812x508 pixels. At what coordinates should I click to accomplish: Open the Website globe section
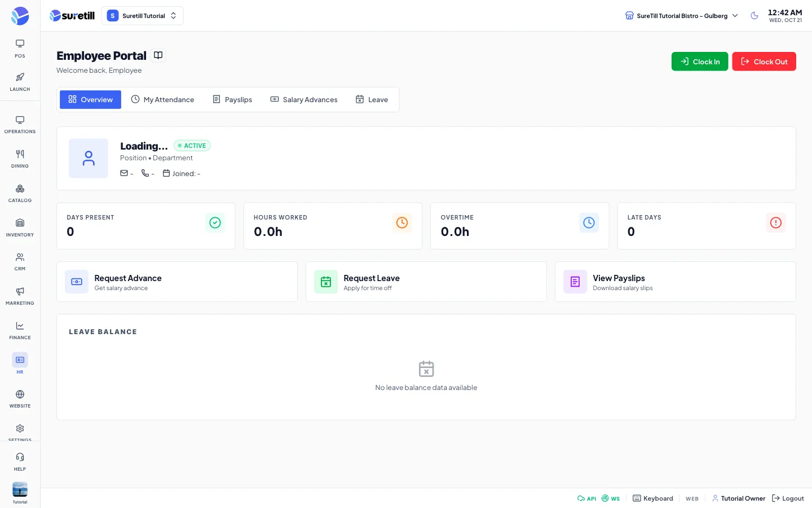20,399
